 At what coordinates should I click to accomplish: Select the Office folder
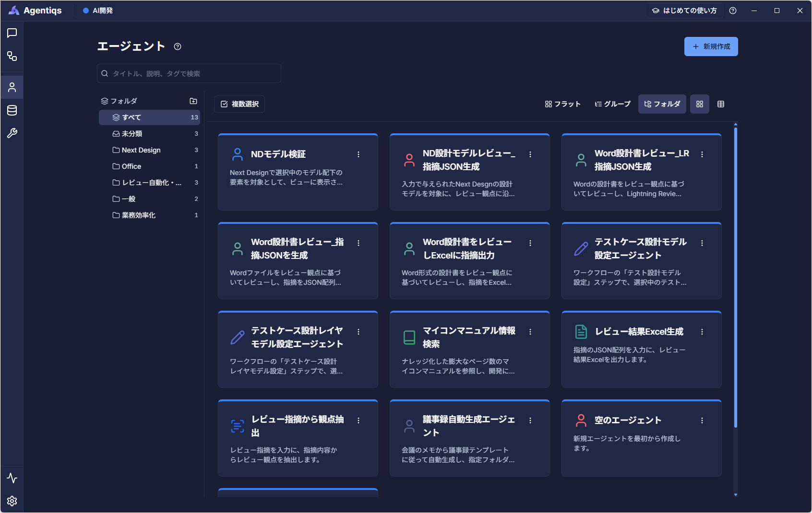coord(149,166)
